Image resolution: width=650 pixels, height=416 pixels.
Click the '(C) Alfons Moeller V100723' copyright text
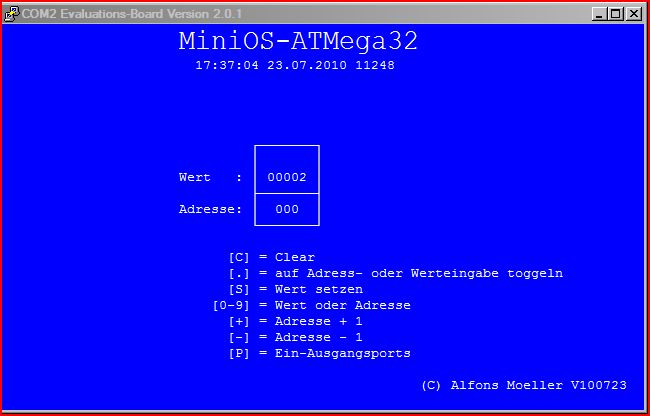(524, 385)
